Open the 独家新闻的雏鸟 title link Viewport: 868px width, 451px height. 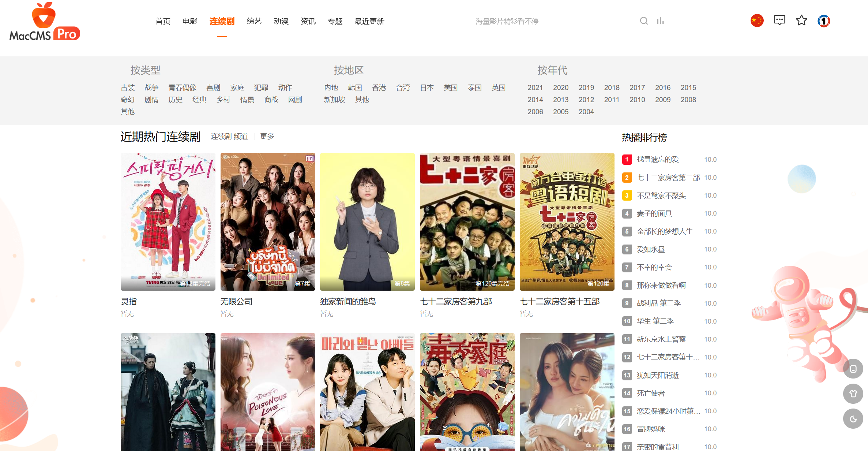coord(348,301)
